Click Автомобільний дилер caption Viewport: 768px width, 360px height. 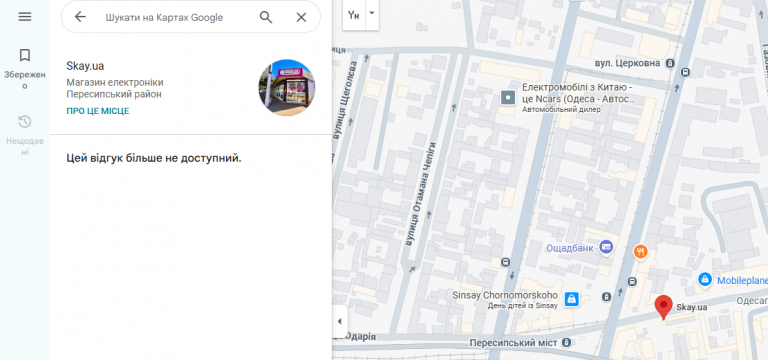pyautogui.click(x=561, y=110)
